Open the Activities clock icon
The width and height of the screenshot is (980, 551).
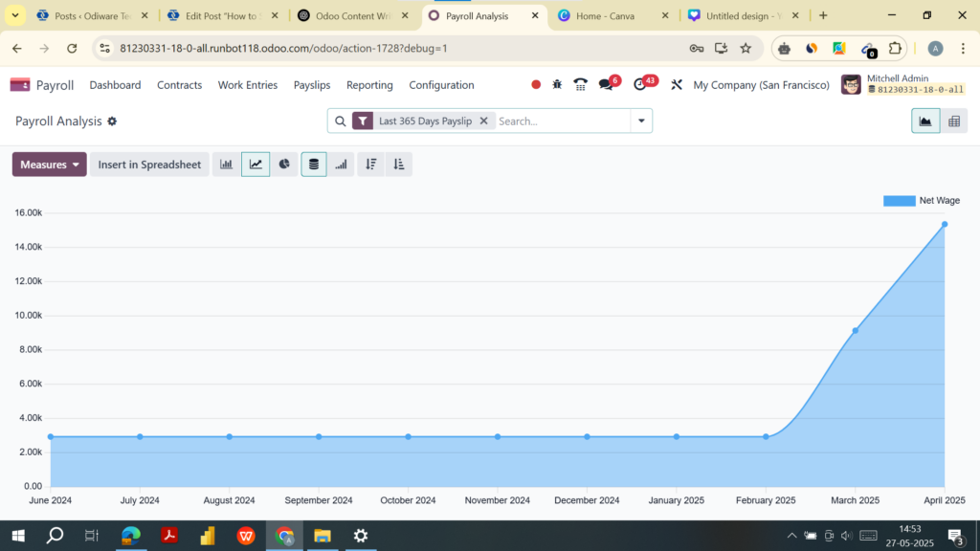click(642, 84)
